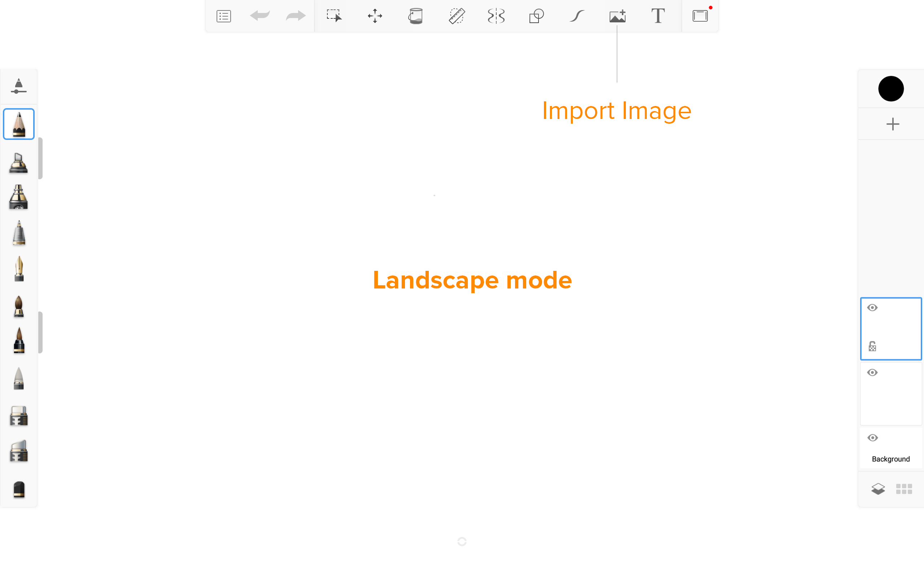Viewport: 924px width, 577px height.
Task: Open the Transform move tool
Action: [x=375, y=16]
